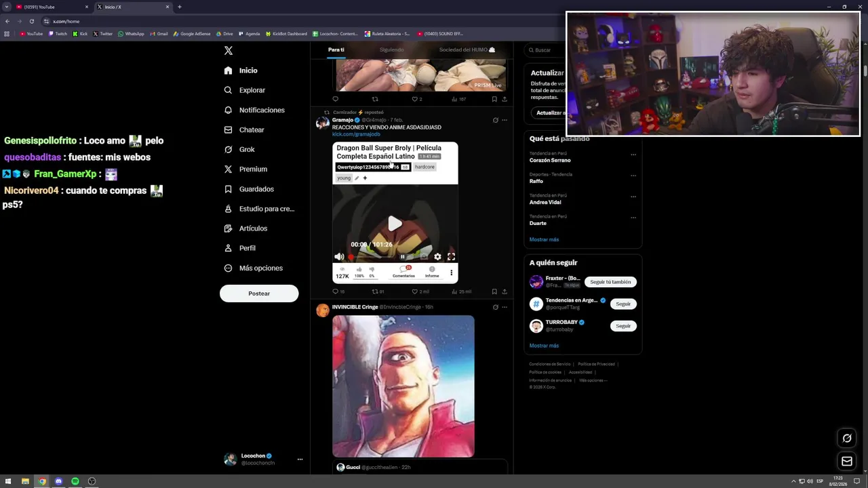The image size is (868, 488).
Task: Open a new browser tab
Action: [x=180, y=7]
